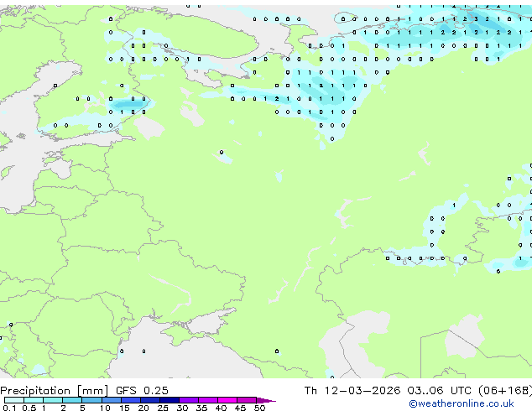This screenshot has width=532, height=411.
Task: Click the legend label '15'
Action: click(124, 408)
